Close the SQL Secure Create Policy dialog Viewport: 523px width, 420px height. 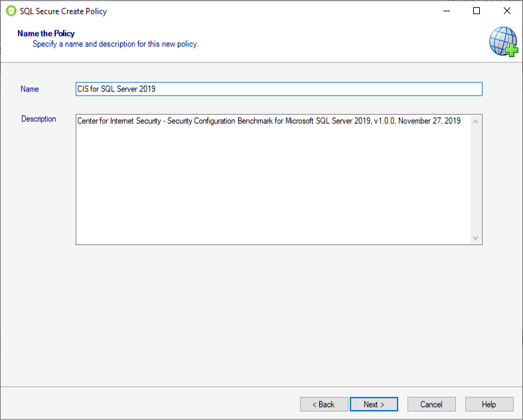[506, 11]
